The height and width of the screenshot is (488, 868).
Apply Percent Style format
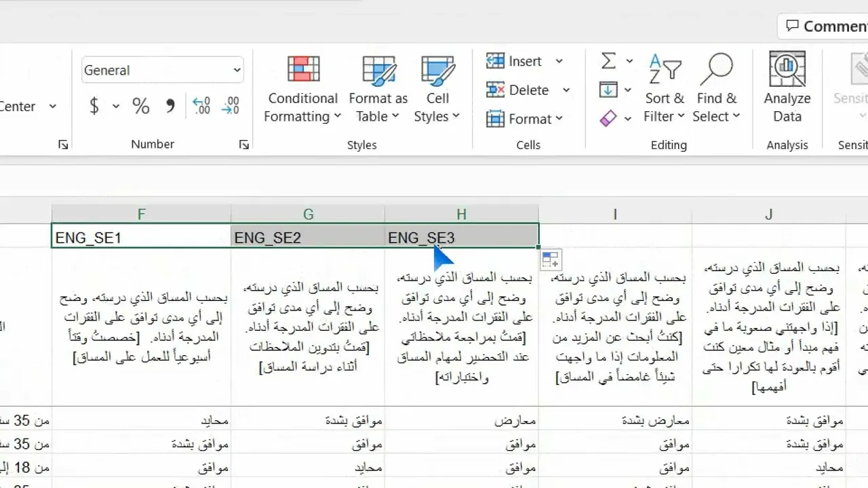coord(141,106)
